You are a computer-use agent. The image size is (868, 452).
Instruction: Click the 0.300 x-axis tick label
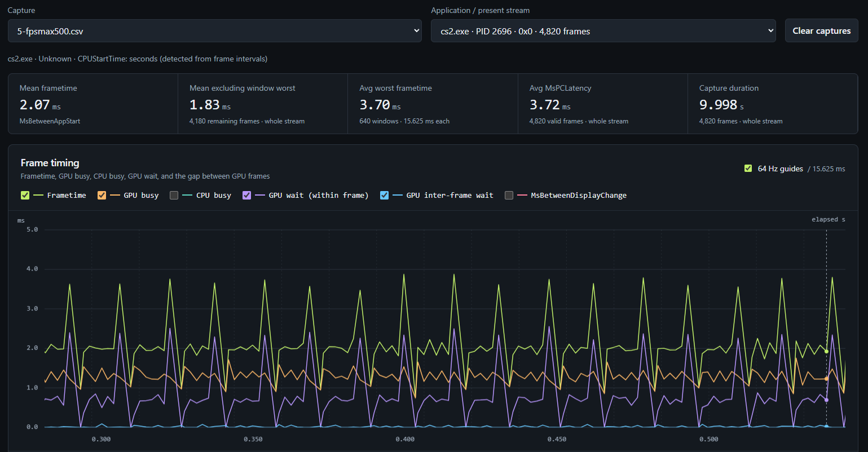(101, 439)
